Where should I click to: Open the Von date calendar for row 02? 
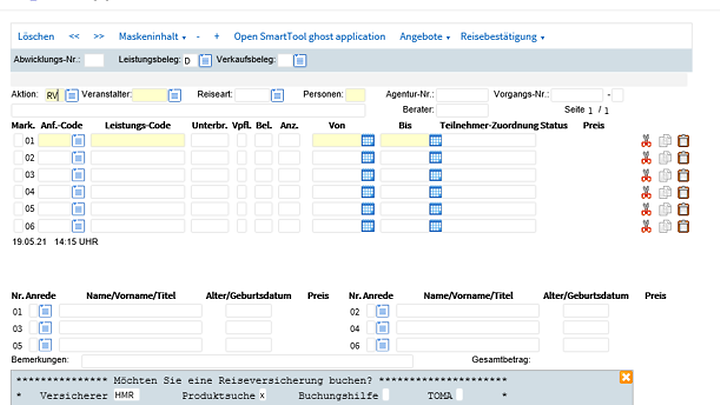(x=367, y=158)
